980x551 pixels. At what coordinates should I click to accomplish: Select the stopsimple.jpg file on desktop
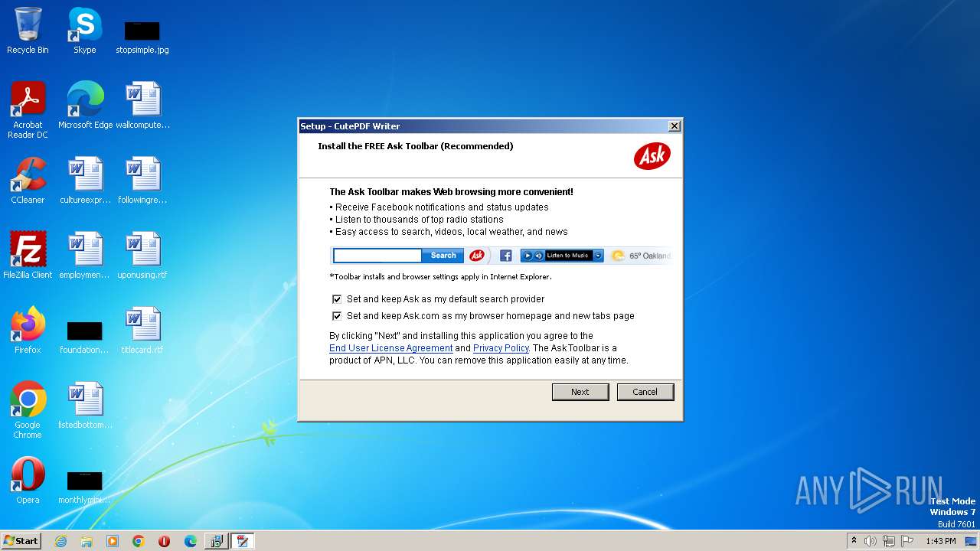142,38
